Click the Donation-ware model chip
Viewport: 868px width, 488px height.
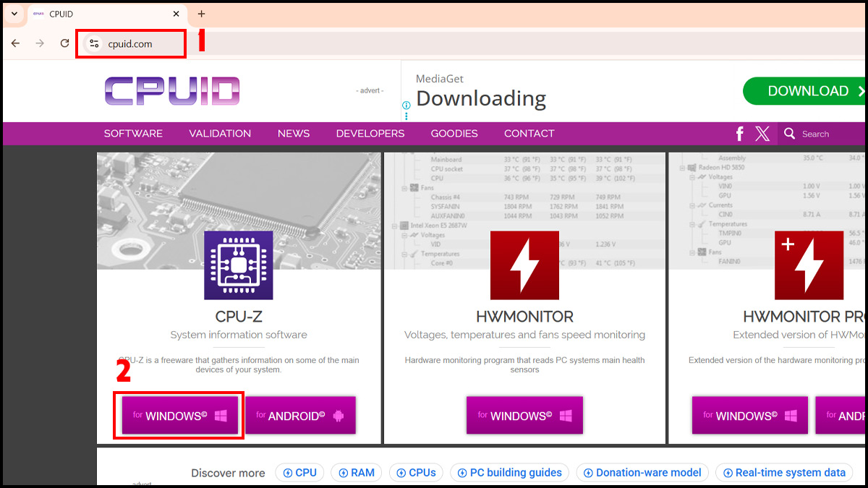(642, 473)
